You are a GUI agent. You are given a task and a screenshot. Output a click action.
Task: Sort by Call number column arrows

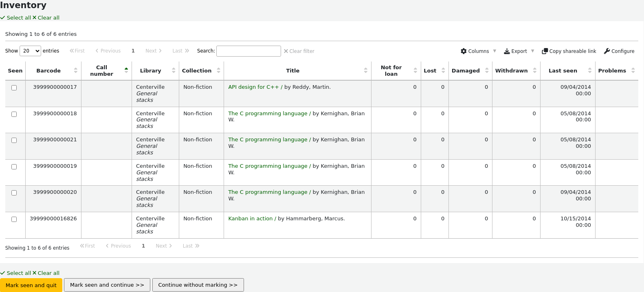pyautogui.click(x=126, y=70)
